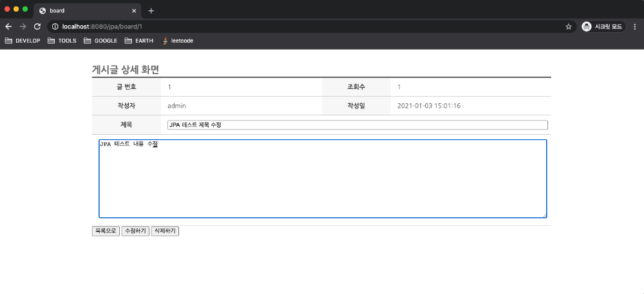Open the DEVELOP bookmarks folder
This screenshot has width=644, height=294.
click(23, 41)
